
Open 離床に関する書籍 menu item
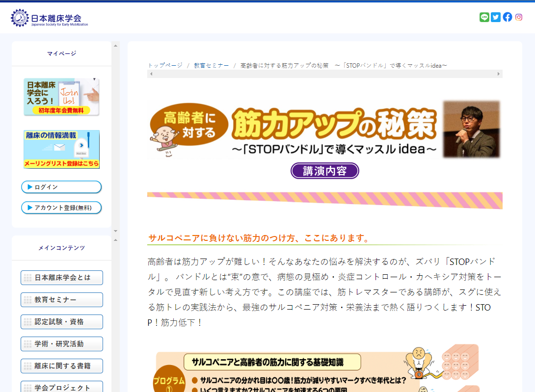62,366
